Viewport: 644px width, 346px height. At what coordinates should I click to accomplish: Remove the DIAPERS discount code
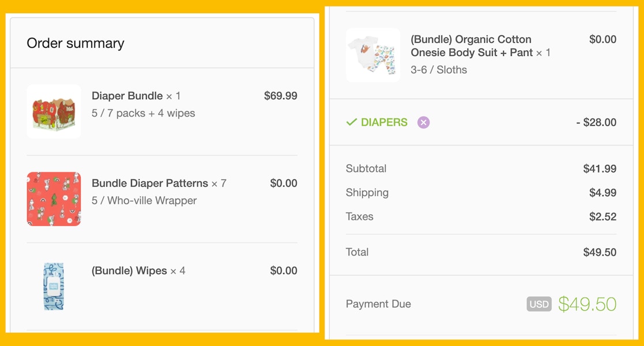pyautogui.click(x=424, y=122)
